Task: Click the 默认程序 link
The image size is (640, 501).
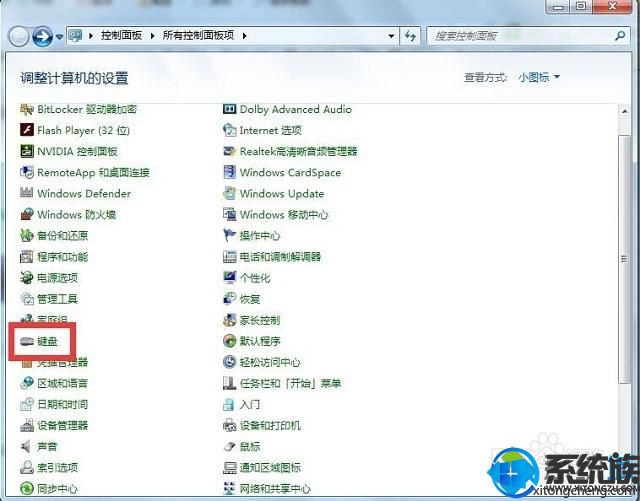Action: 260,341
